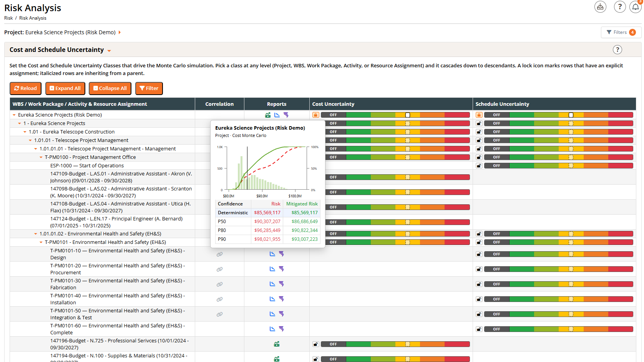Screen dimensions: 644x362
Task: Click the schedule uncertainty slider handle on the Eureka Science Projects (Risk Demo) row
Action: click(x=571, y=115)
